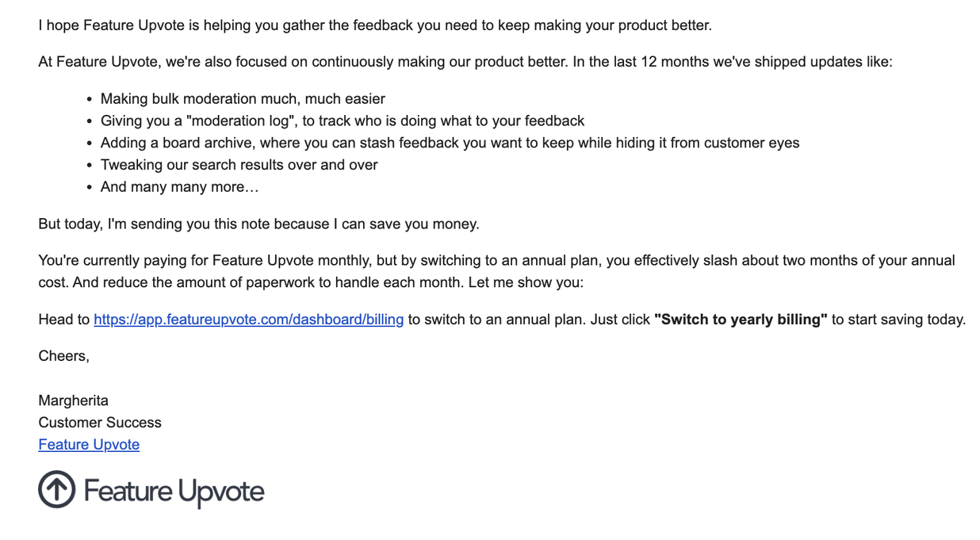The image size is (980, 540).
Task: Click the "Customer Success" title line
Action: (100, 423)
